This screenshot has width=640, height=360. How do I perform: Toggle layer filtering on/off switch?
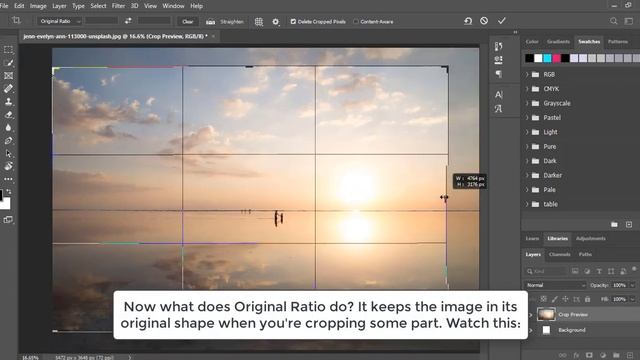634,269
